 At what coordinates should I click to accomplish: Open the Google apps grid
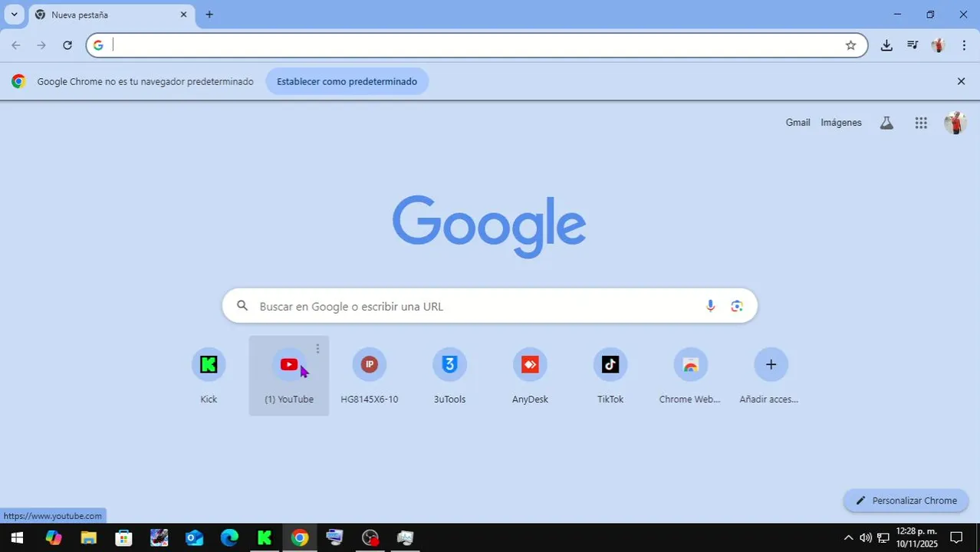pyautogui.click(x=921, y=123)
